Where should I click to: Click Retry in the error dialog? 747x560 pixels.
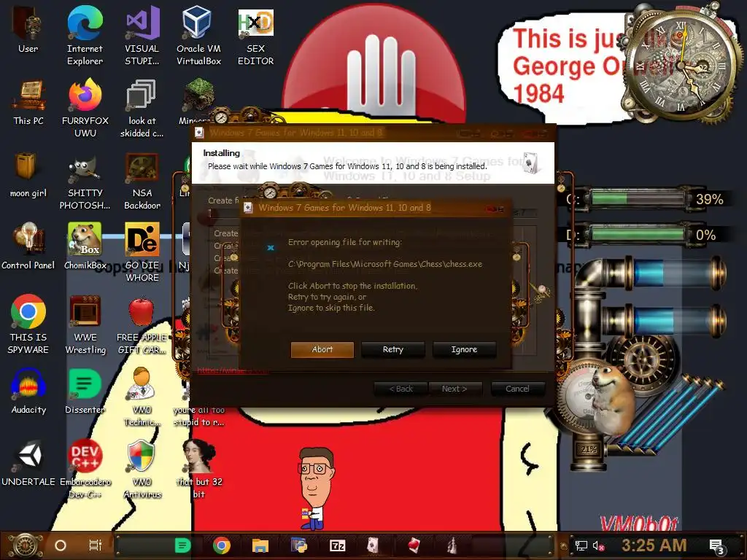(x=393, y=349)
